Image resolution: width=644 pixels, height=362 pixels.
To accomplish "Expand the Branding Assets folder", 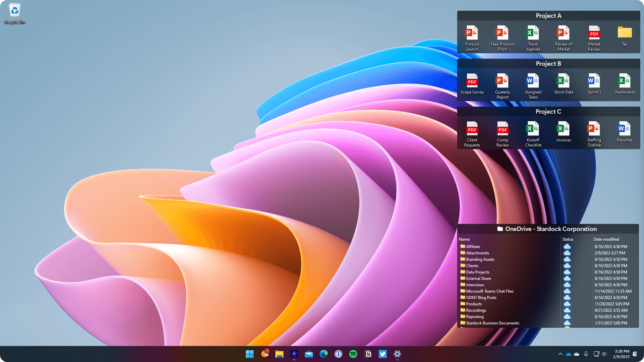I will (480, 259).
